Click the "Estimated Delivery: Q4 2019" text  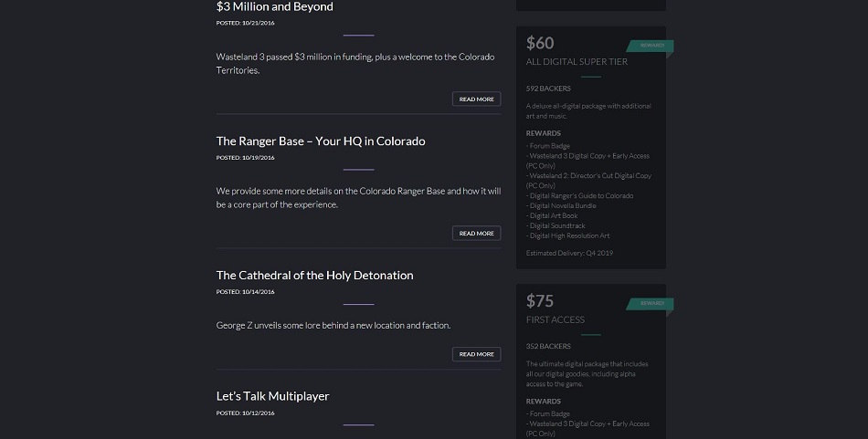tap(569, 253)
